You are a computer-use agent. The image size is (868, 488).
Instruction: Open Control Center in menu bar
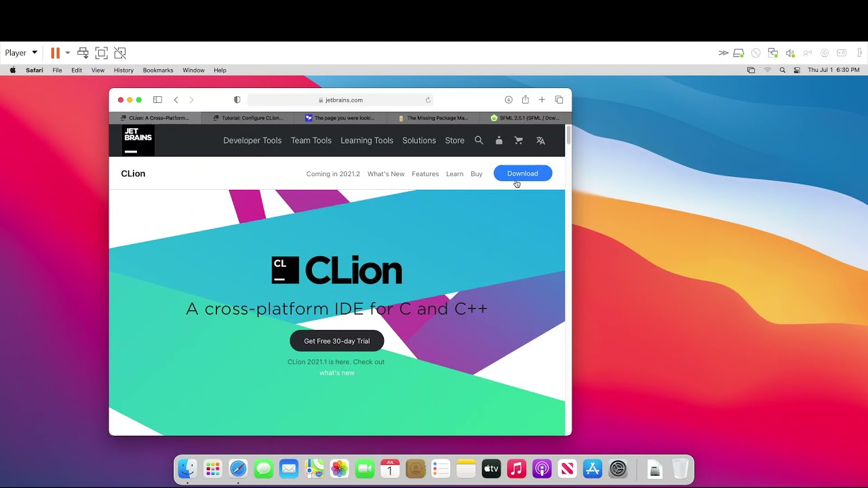pyautogui.click(x=797, y=70)
